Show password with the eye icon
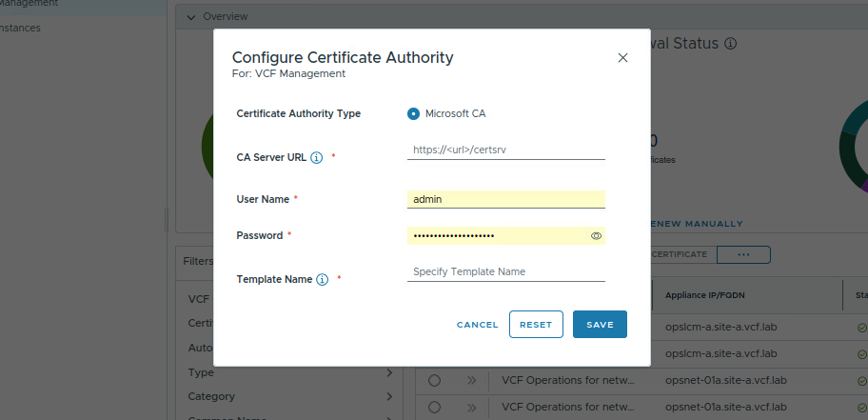 (x=597, y=235)
